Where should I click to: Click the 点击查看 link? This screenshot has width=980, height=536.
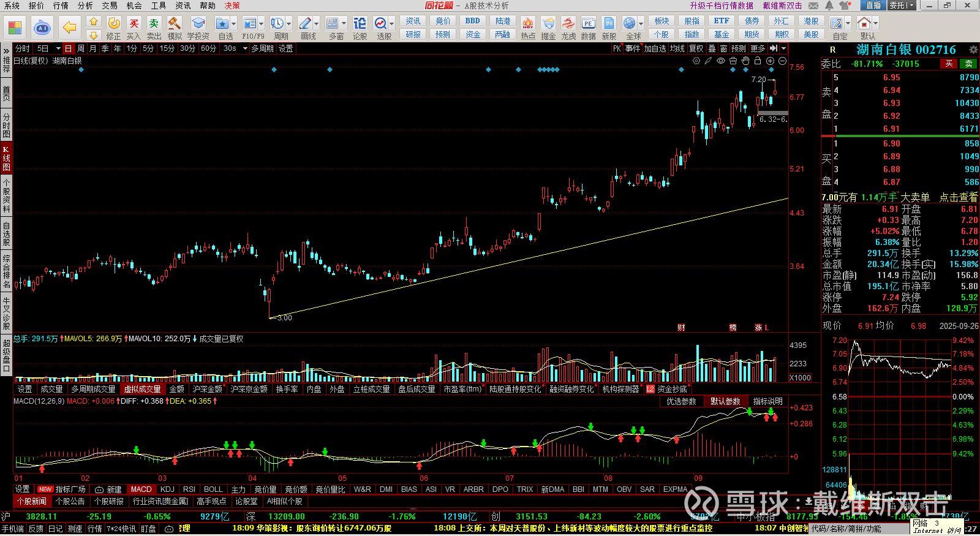(x=958, y=197)
